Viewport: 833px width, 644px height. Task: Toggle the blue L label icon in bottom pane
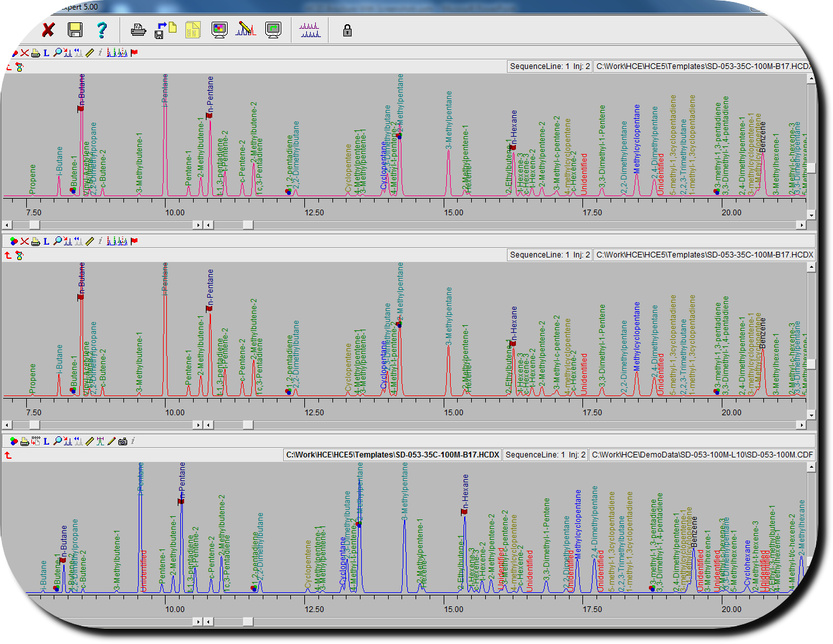click(x=46, y=441)
